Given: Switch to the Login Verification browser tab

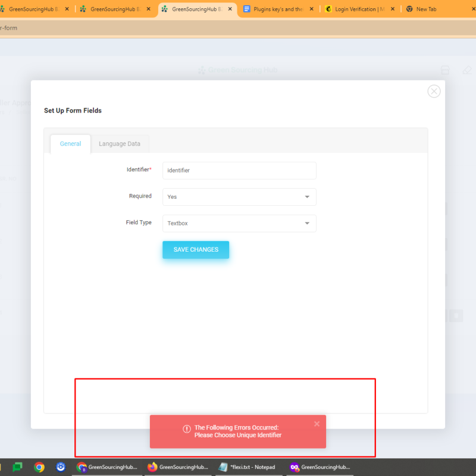Looking at the screenshot, I should 356,9.
